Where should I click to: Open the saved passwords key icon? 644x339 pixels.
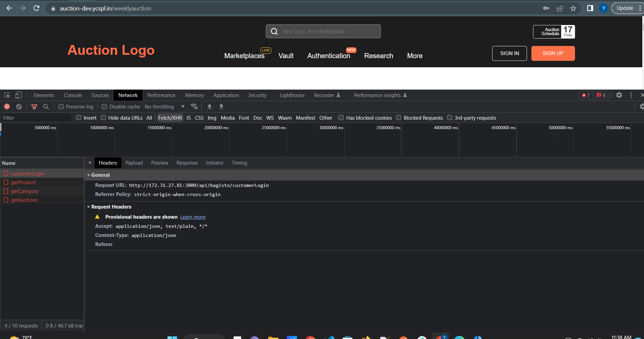click(x=546, y=8)
